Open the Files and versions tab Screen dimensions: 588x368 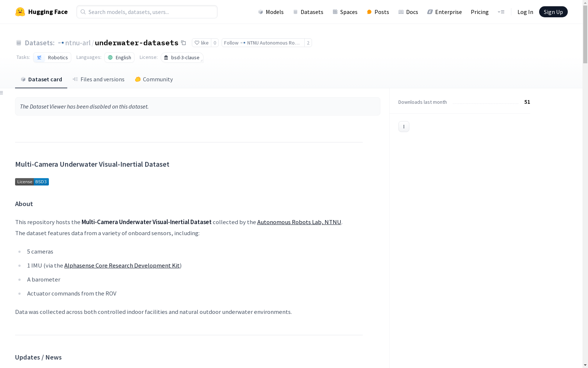click(98, 79)
